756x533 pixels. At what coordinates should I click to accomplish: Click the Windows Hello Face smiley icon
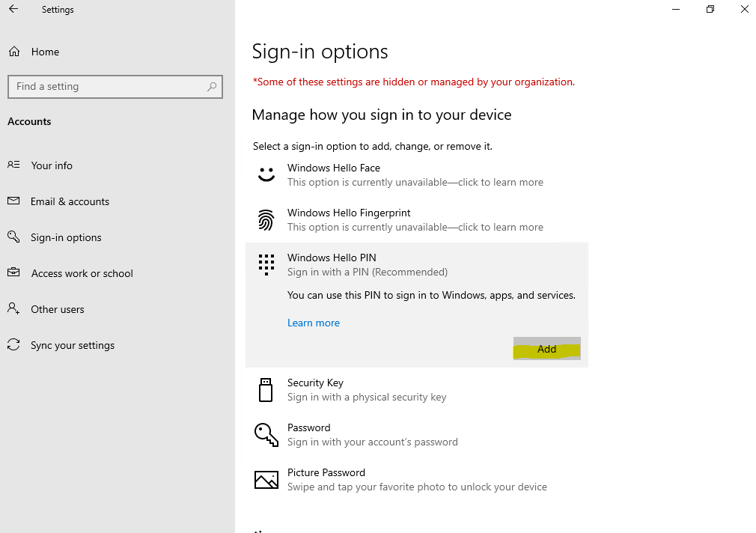click(266, 174)
